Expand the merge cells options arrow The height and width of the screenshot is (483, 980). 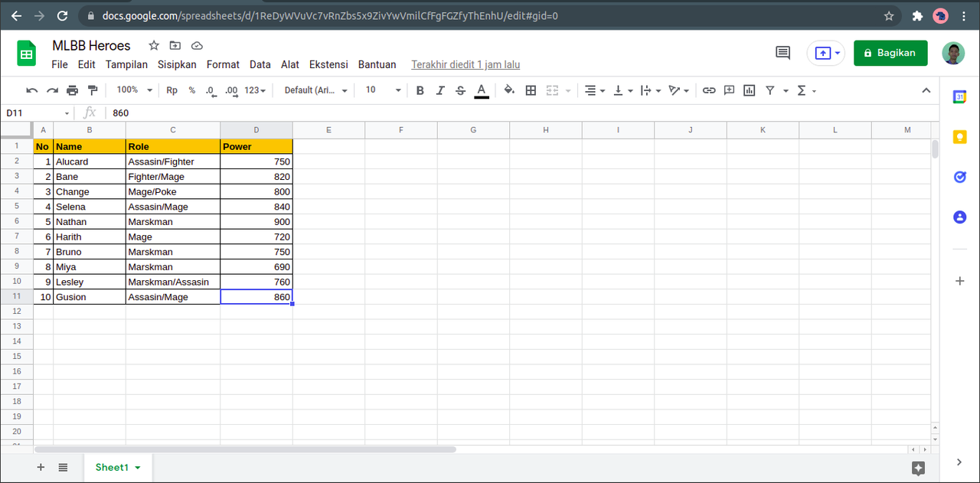(x=568, y=90)
